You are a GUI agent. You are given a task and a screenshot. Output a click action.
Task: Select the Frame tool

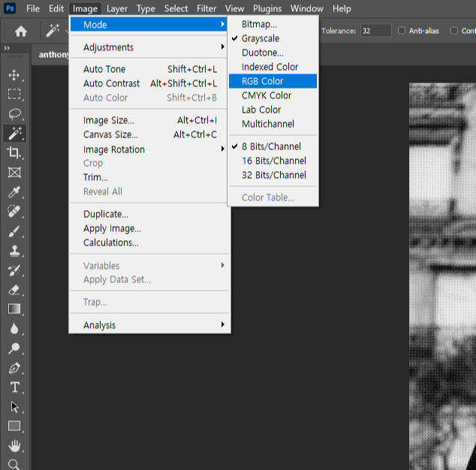14,173
